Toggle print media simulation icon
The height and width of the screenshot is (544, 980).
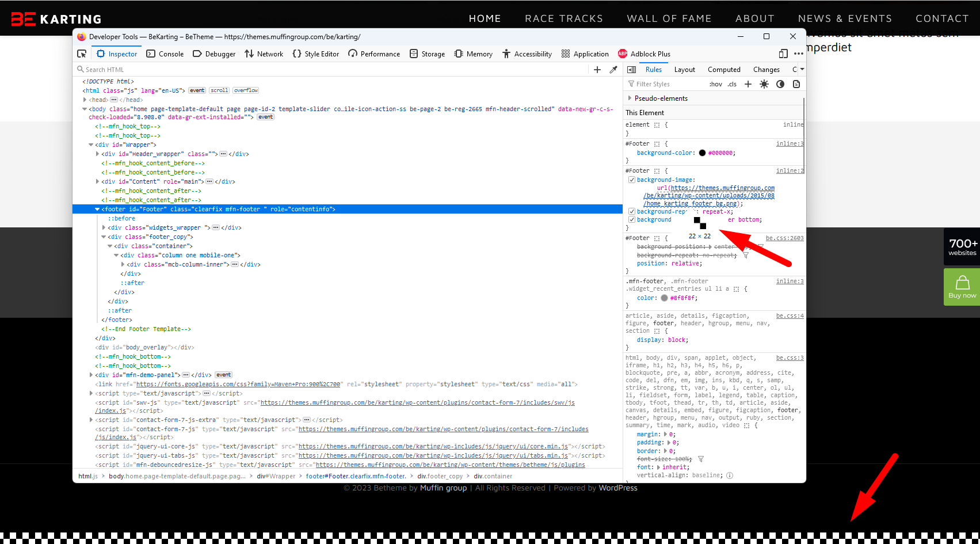coord(796,84)
